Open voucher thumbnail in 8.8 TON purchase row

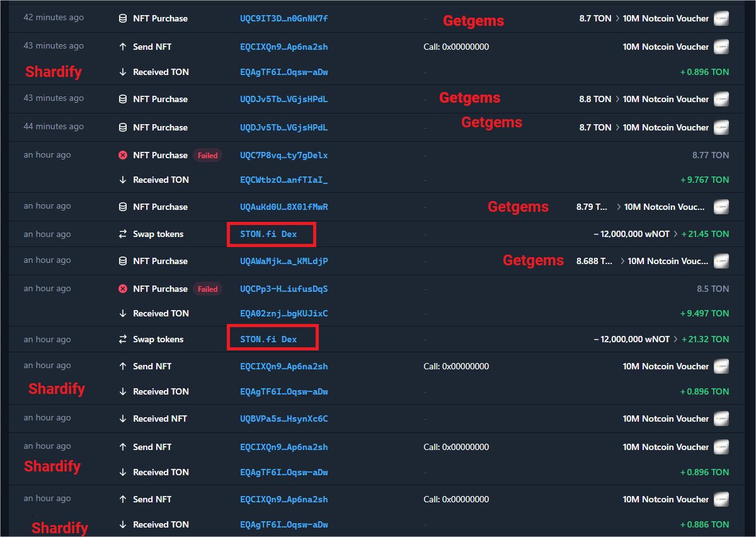pos(721,99)
